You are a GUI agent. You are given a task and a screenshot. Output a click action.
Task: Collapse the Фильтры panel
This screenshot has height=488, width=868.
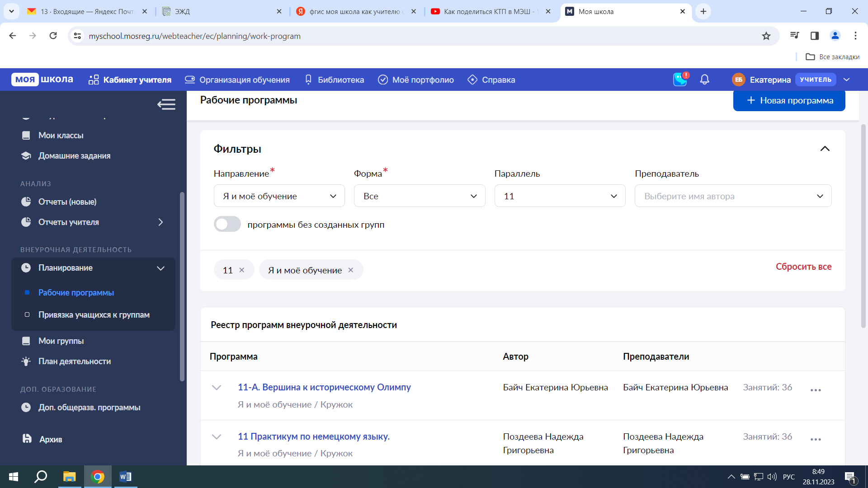tap(825, 149)
